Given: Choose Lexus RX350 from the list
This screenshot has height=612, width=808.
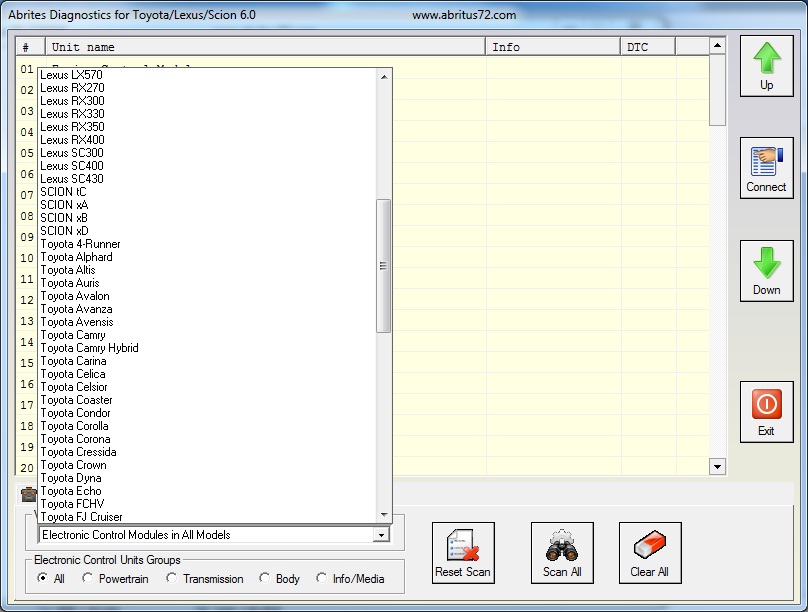Looking at the screenshot, I should click(208, 127).
